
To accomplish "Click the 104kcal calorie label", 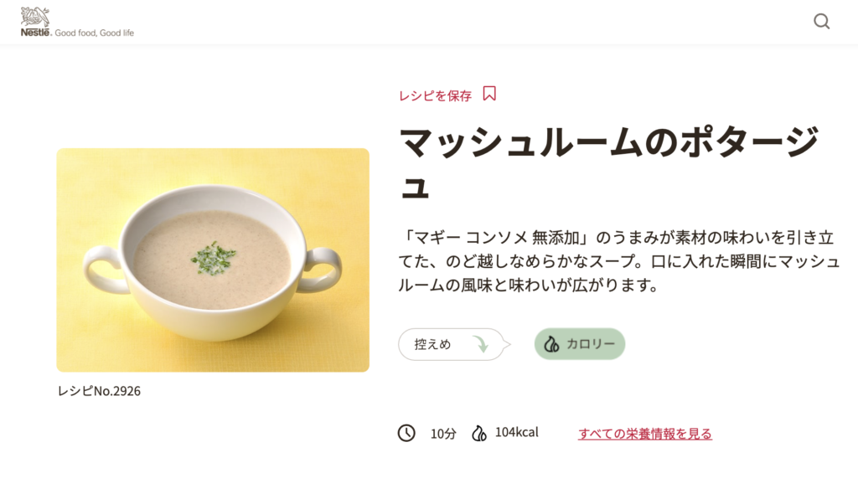I will pos(515,432).
